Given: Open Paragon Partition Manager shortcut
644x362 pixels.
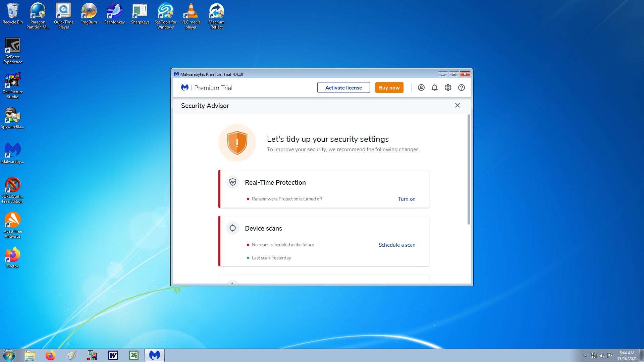Looking at the screenshot, I should point(38,16).
